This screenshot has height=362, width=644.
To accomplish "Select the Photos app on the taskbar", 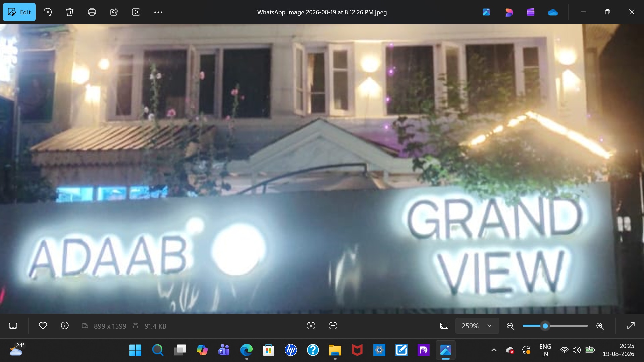I will 446,350.
